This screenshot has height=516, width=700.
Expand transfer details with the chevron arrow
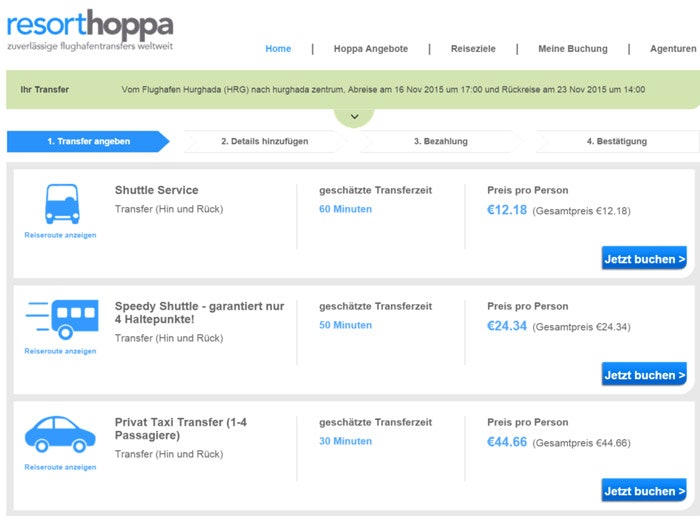(x=354, y=117)
